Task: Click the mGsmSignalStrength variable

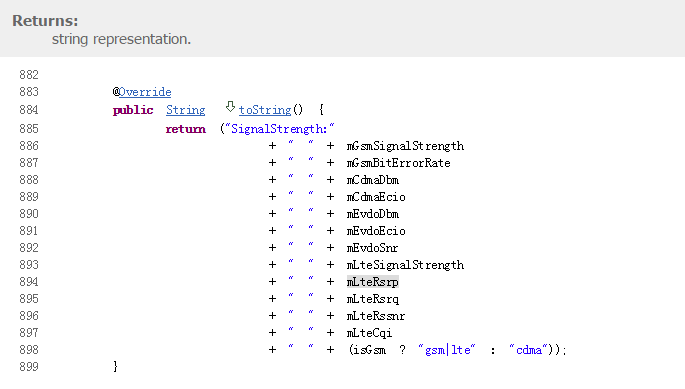Action: [x=405, y=146]
